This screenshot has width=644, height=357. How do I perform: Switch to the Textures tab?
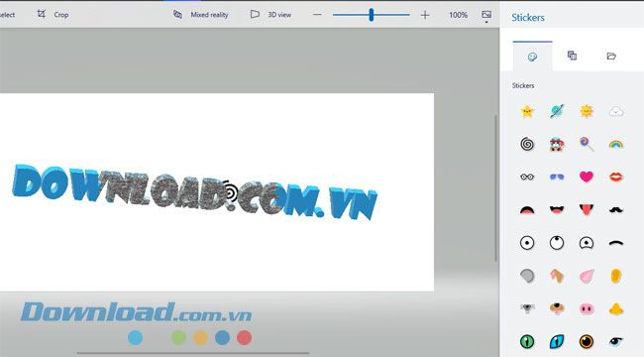[x=572, y=56]
